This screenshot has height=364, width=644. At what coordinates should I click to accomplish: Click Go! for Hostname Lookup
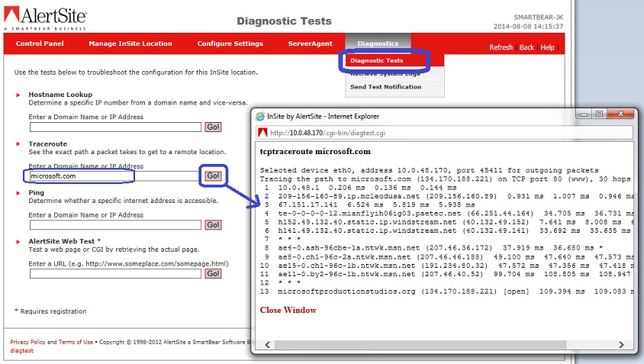213,127
